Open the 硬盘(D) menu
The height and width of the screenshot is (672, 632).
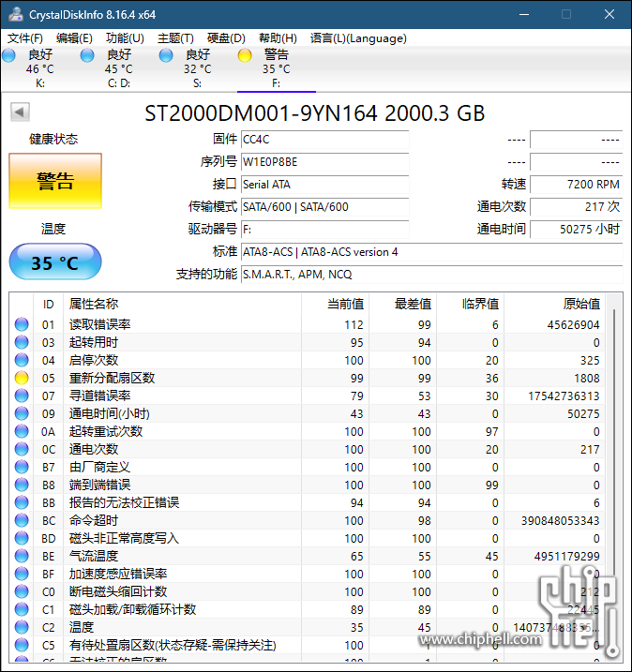(226, 38)
